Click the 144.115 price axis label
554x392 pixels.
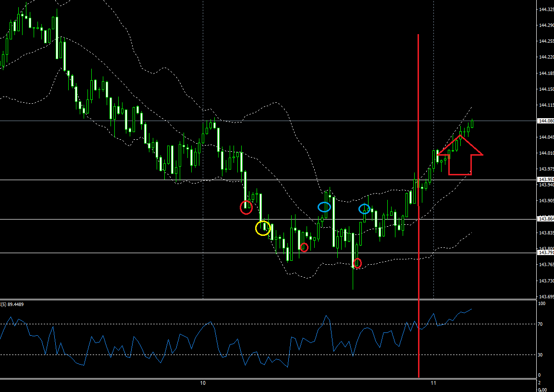tap(546, 105)
